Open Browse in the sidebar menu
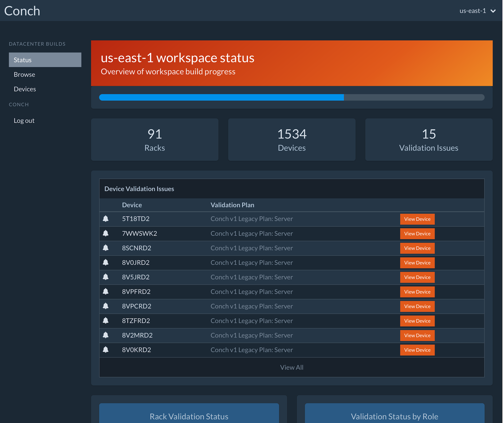The image size is (504, 423). click(x=24, y=74)
